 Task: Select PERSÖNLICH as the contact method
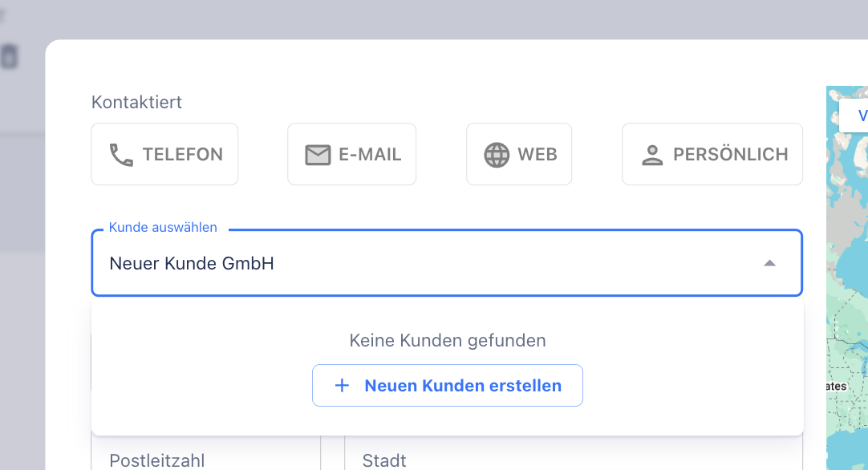[x=712, y=153]
